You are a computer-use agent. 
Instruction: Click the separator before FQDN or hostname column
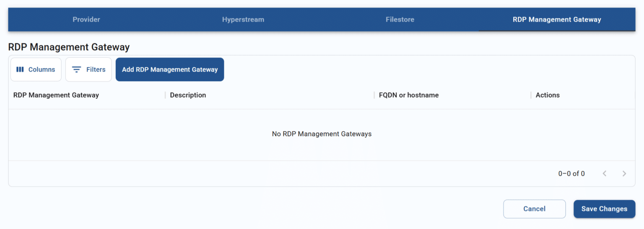374,95
